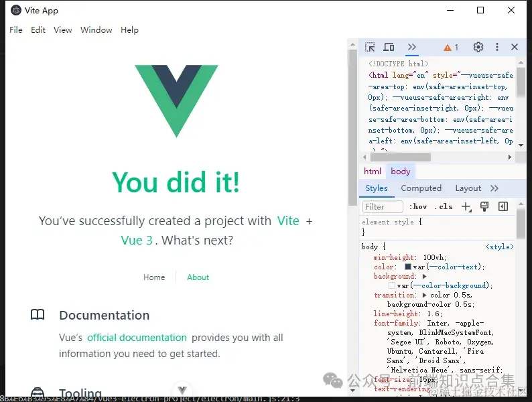Toggle the device toolbar icon

[389, 47]
